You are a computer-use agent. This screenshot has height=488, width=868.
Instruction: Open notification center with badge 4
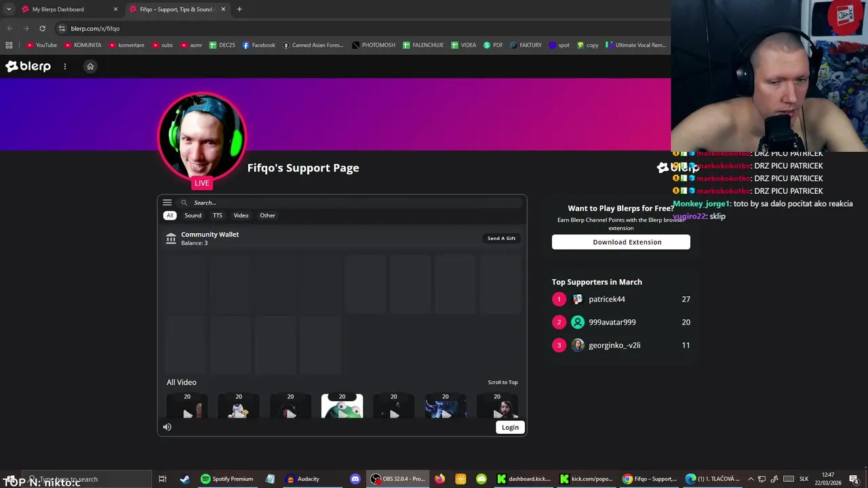(x=854, y=479)
